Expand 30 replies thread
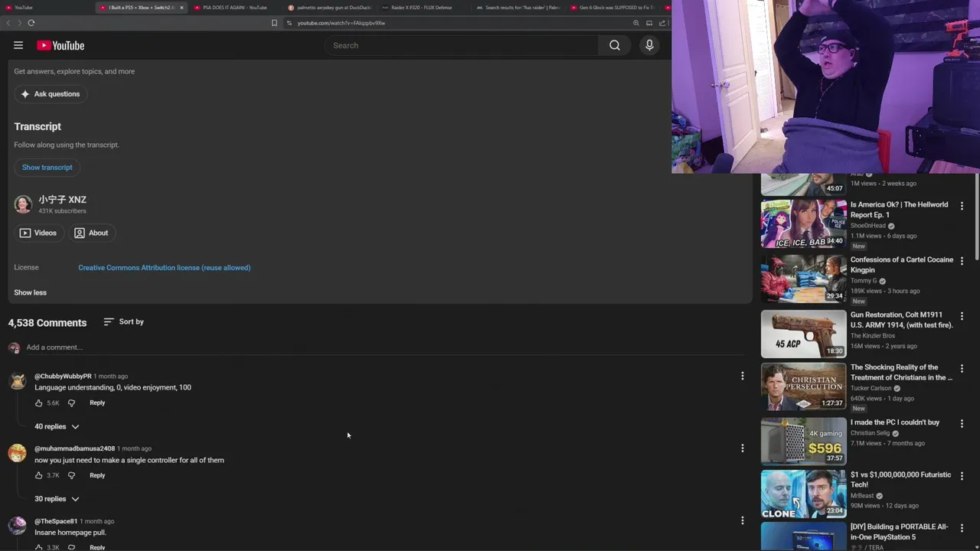This screenshot has height=551, width=980. [x=57, y=499]
